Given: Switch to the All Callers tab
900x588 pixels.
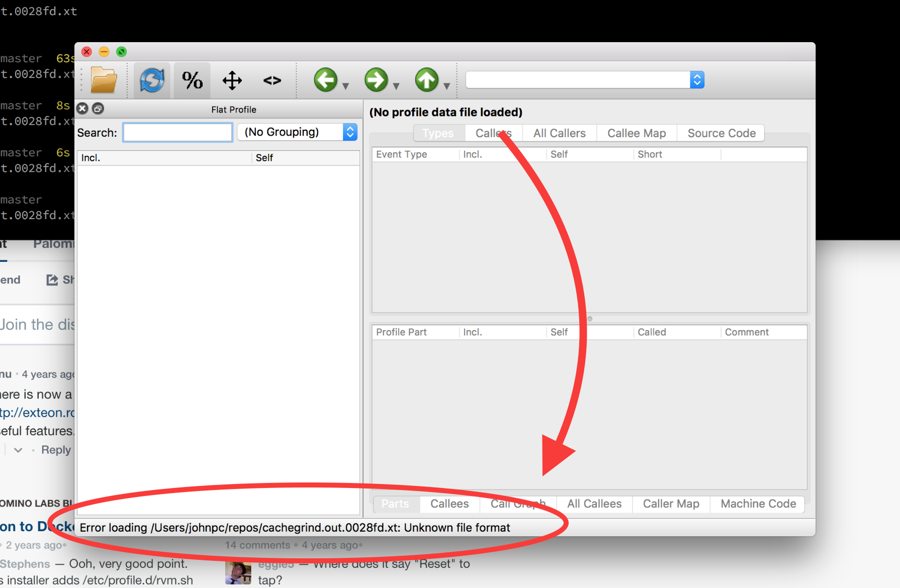Looking at the screenshot, I should point(559,133).
